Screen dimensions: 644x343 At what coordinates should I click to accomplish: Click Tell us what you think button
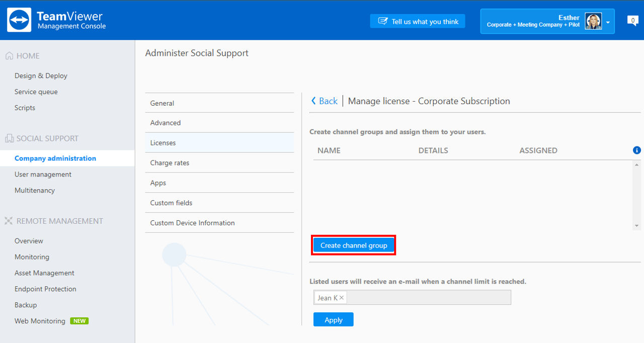[x=418, y=21]
